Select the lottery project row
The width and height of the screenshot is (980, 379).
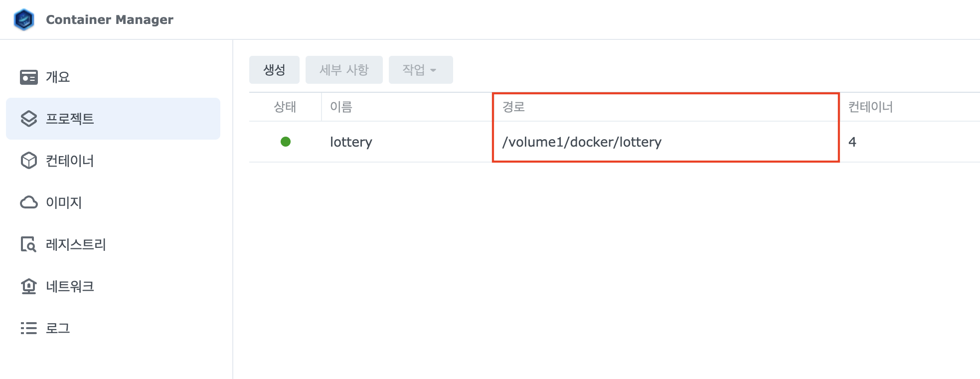[615, 142]
